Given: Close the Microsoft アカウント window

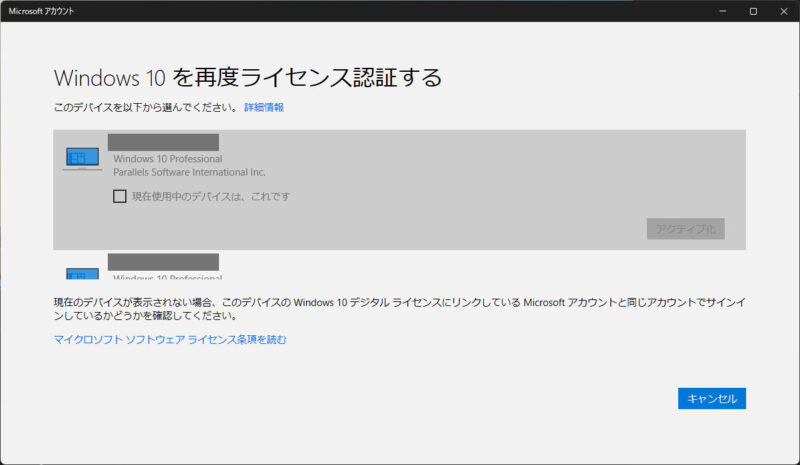Looking at the screenshot, I should coord(784,11).
